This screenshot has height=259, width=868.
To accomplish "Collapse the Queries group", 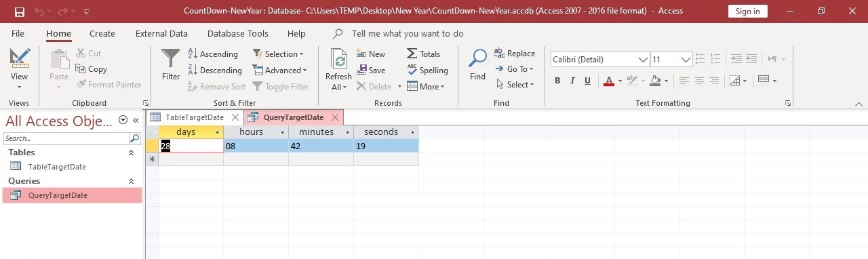I will 131,182.
